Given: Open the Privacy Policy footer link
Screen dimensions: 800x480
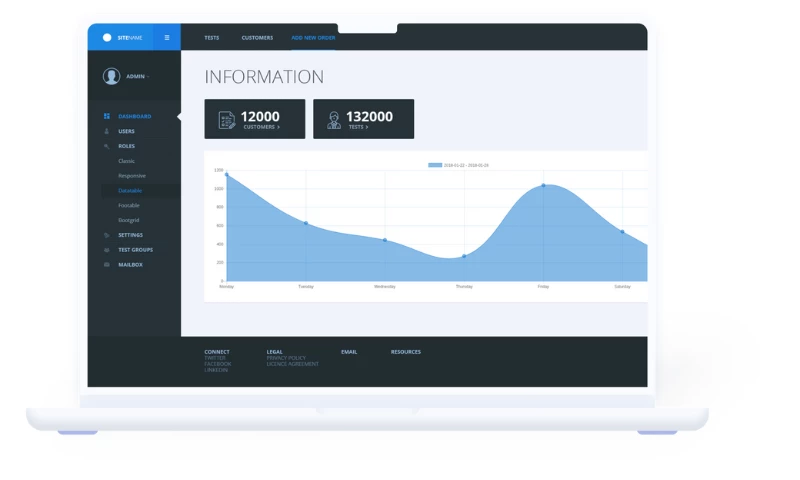Looking at the screenshot, I should (x=285, y=358).
